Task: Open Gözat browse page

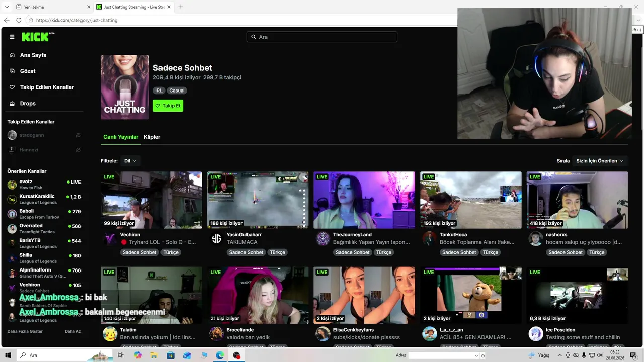Action: (28, 71)
